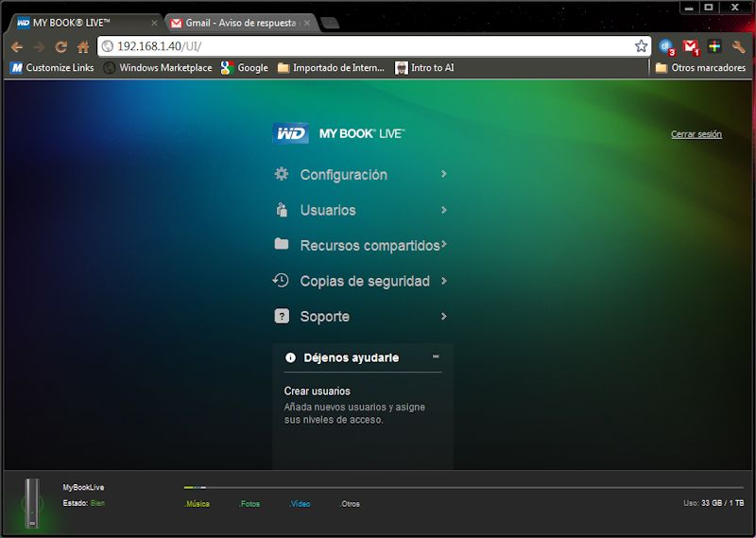Expand the Soporte chevron arrow

(443, 316)
